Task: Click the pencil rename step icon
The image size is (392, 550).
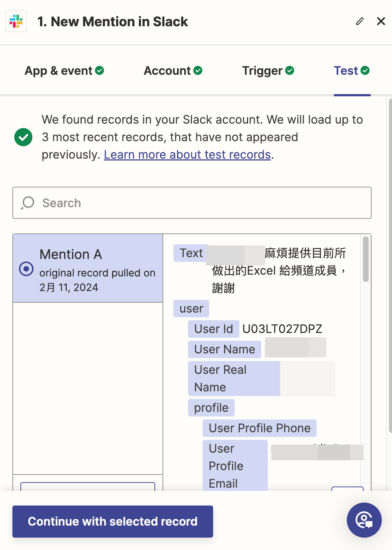Action: 360,21
